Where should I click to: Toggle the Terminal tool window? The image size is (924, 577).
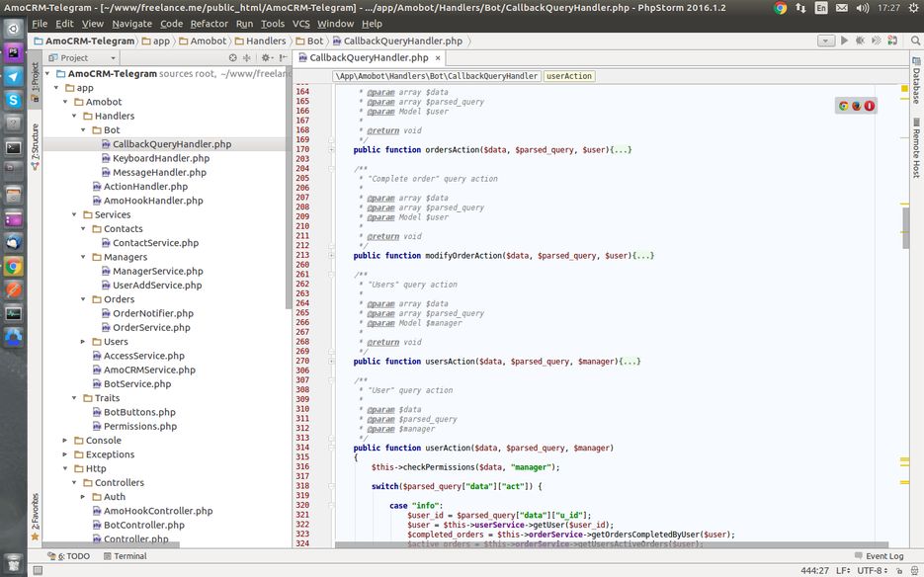pyautogui.click(x=125, y=556)
